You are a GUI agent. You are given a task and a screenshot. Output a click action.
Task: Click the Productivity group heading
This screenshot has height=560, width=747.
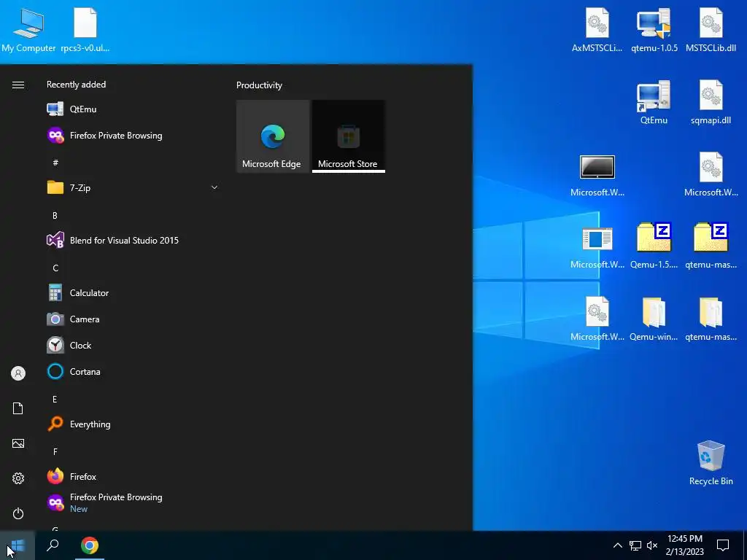(x=259, y=85)
